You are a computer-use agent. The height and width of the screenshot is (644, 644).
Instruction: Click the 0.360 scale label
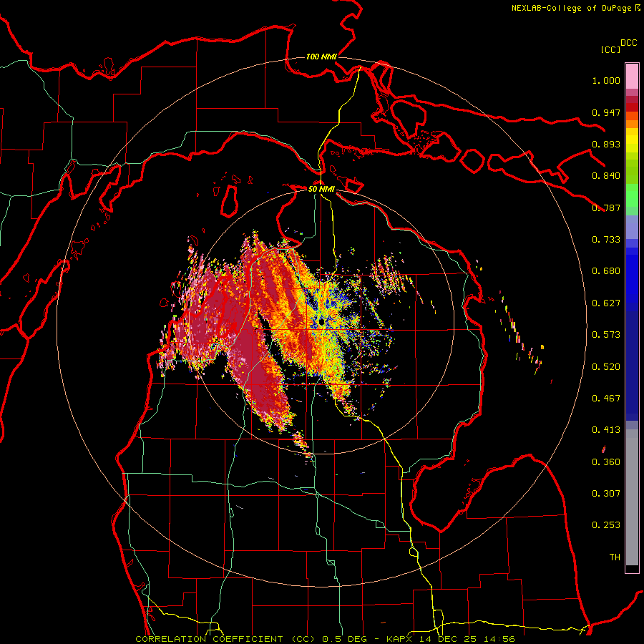click(x=606, y=462)
